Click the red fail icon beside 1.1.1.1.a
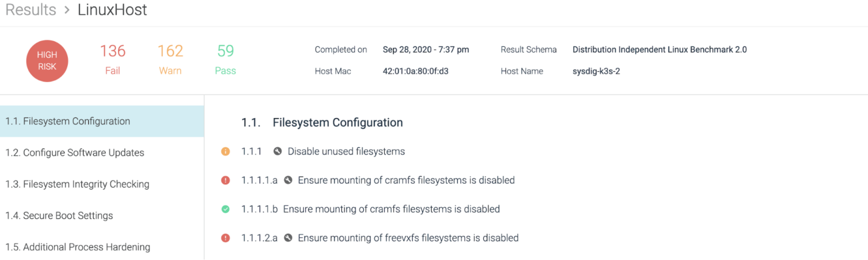Viewport: 868px width, 260px height. coord(225,180)
